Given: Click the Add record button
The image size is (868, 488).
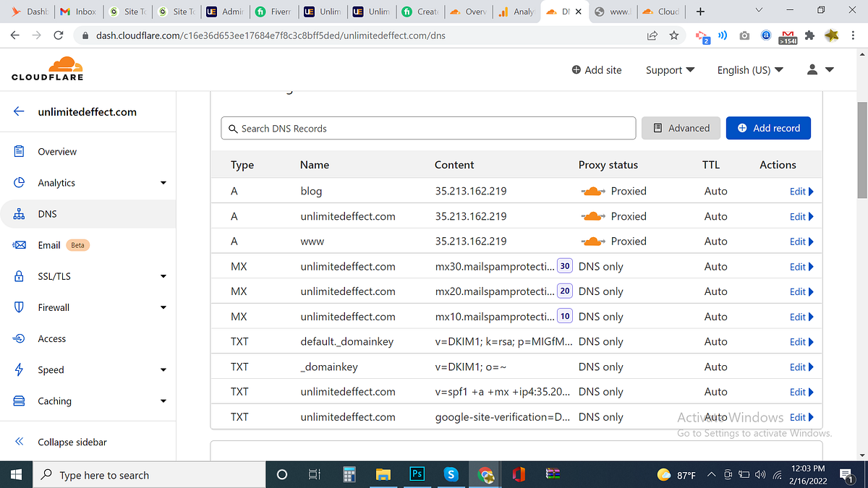Looking at the screenshot, I should (768, 128).
